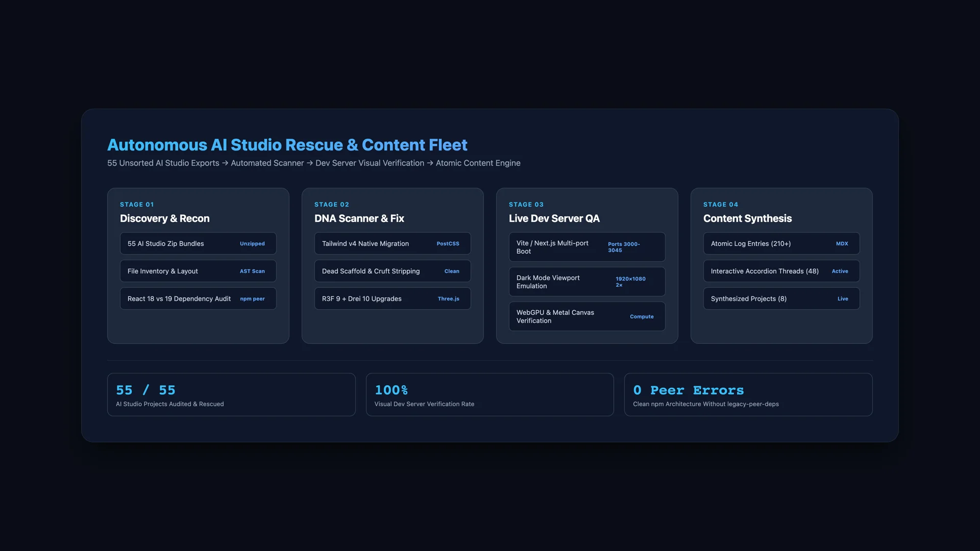The image size is (980, 551).
Task: Select the 'AST Scan' badge
Action: tap(252, 271)
